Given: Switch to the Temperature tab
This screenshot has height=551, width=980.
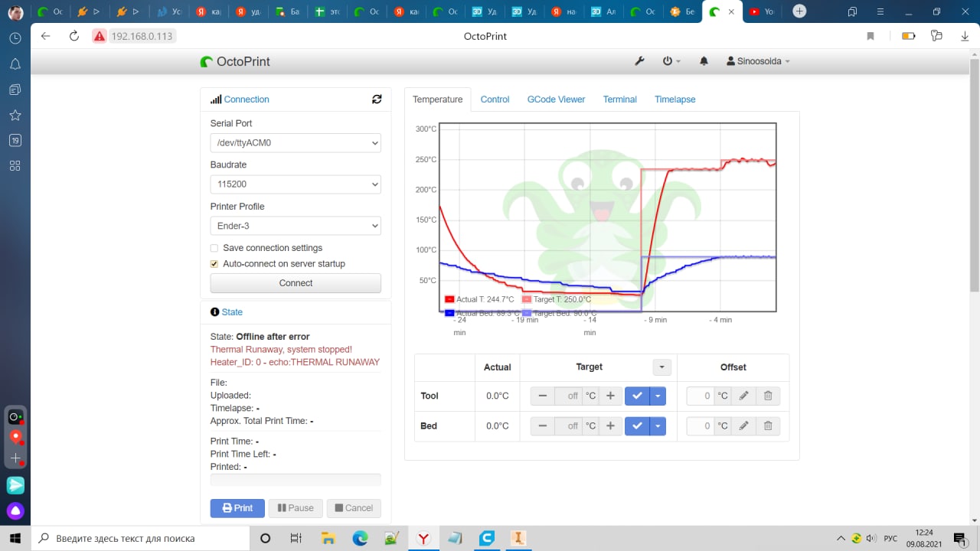Looking at the screenshot, I should (437, 99).
